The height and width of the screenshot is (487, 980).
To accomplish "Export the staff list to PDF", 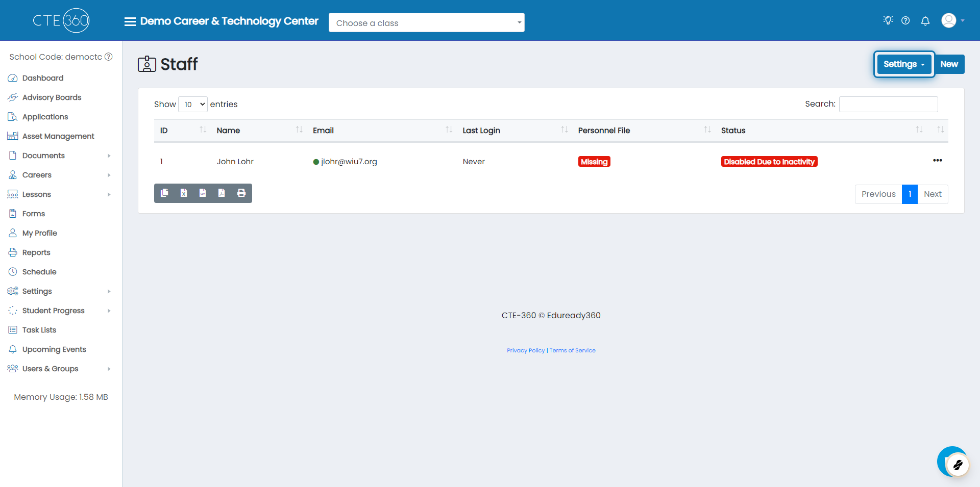I will tap(222, 193).
